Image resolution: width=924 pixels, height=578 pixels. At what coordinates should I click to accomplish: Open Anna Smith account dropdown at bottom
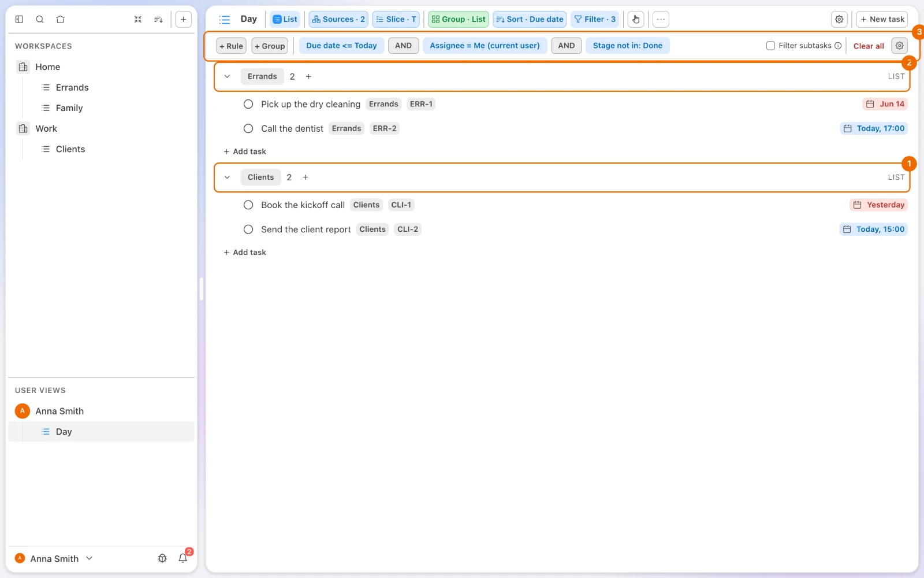click(x=54, y=558)
